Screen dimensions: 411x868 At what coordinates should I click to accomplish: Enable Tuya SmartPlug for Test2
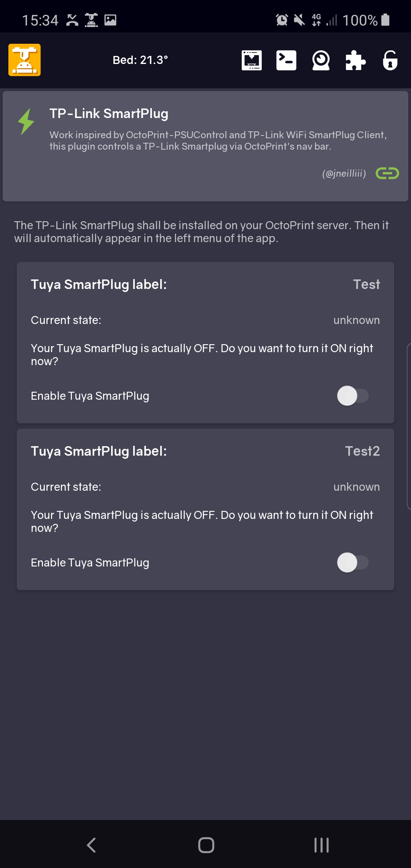pos(352,563)
